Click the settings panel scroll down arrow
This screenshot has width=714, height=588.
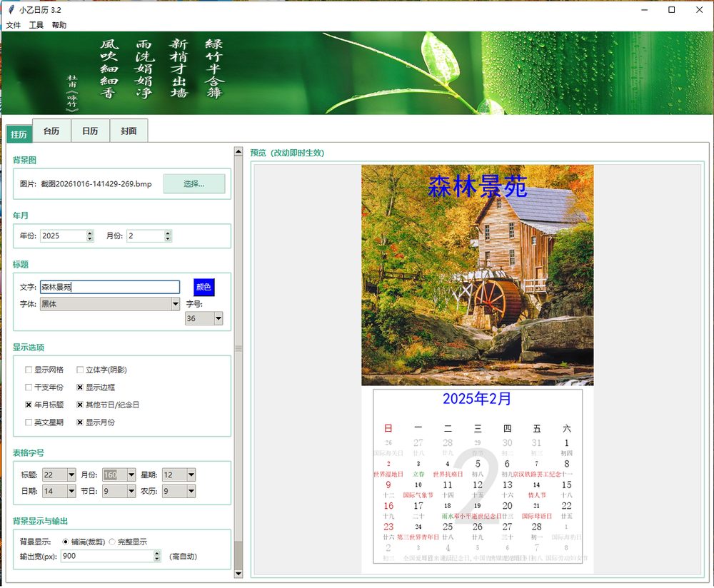pos(238,574)
